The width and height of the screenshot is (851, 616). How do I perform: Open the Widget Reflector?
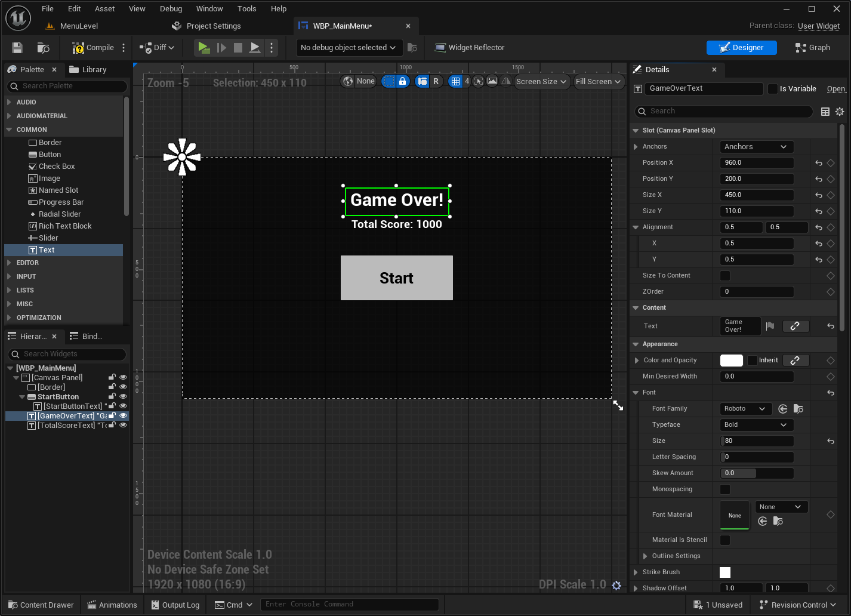[x=470, y=48]
